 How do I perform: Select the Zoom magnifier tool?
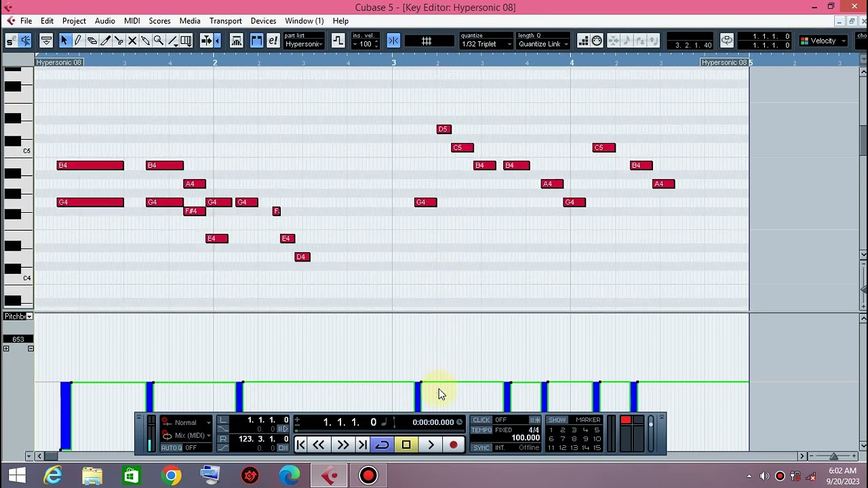tap(159, 41)
